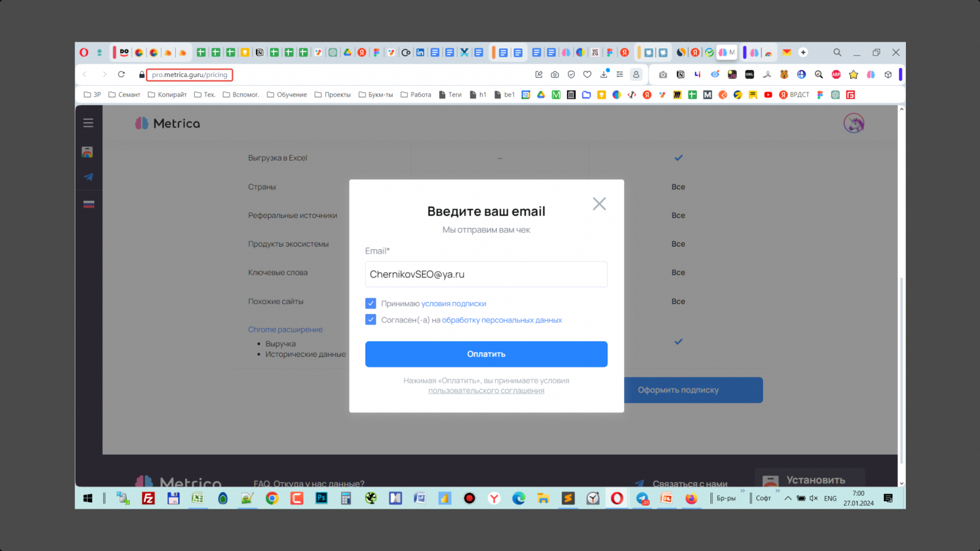Open the browser downloads icon
The width and height of the screenshot is (980, 551).
pos(604,74)
